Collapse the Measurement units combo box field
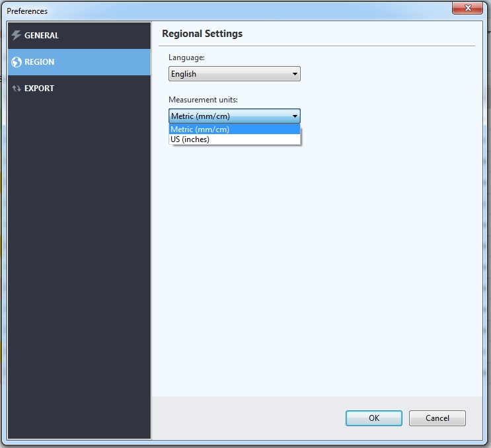Viewport: 491px width, 448px height. point(228,116)
